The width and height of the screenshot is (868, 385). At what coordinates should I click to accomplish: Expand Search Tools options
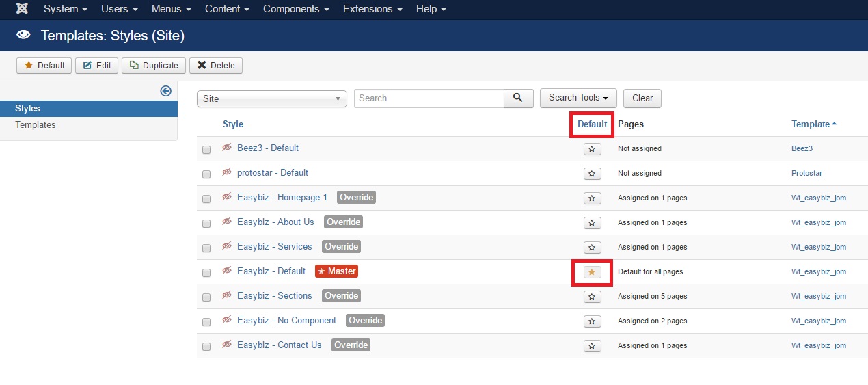[578, 98]
